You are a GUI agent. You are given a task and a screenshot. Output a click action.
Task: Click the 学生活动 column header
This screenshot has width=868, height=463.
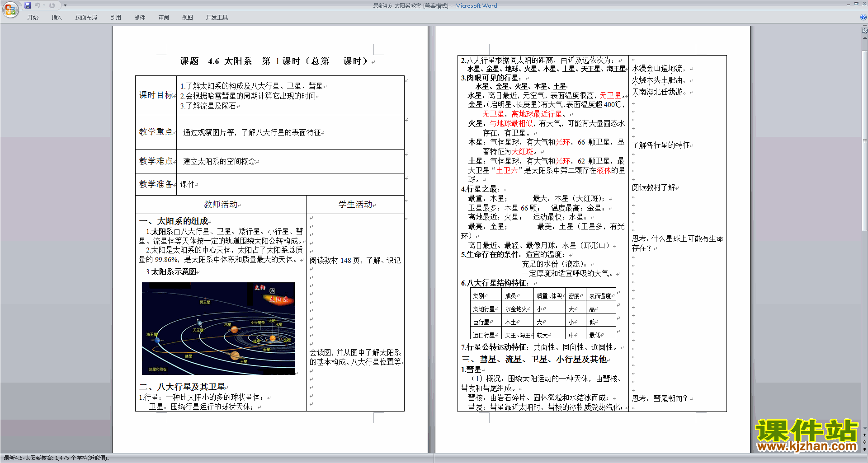point(355,205)
